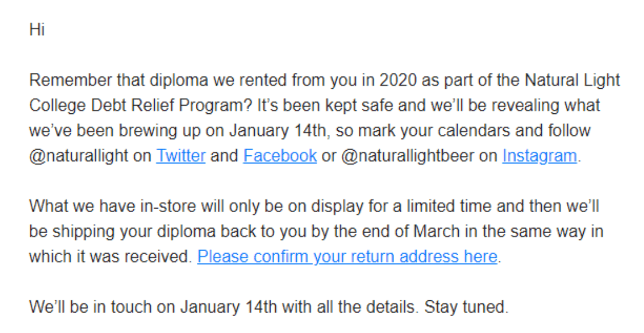The width and height of the screenshot is (644, 333).
Task: Click "Please confirm your return address here"
Action: coord(347,256)
